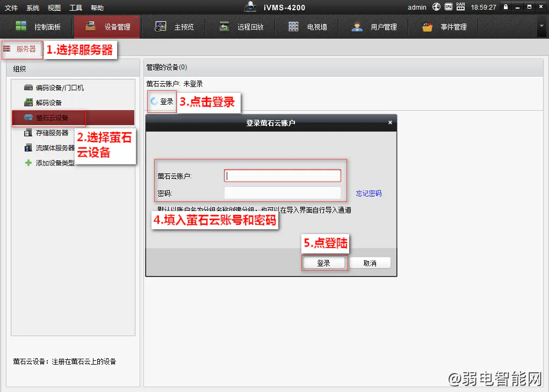Click the 18:59:27 clock display
The height and width of the screenshot is (392, 549).
483,8
